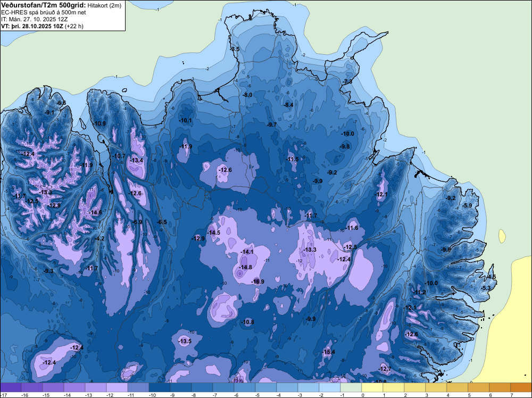Screen dimensions: 532x398
Task: Click the temperature label -14.1
Action: coord(247,252)
